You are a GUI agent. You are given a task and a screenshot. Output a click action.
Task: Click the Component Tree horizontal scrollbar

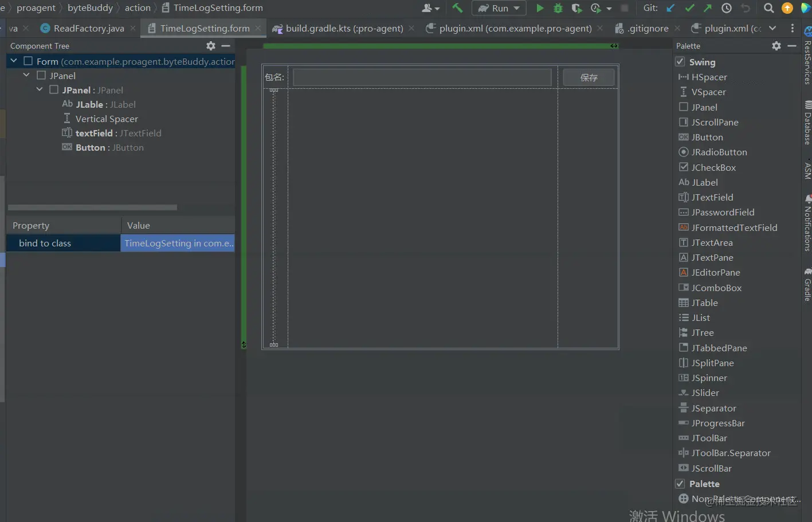(92, 207)
